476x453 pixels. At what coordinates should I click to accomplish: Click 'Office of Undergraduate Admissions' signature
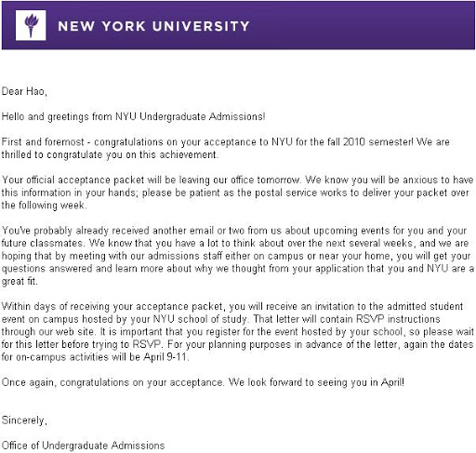[x=83, y=446]
